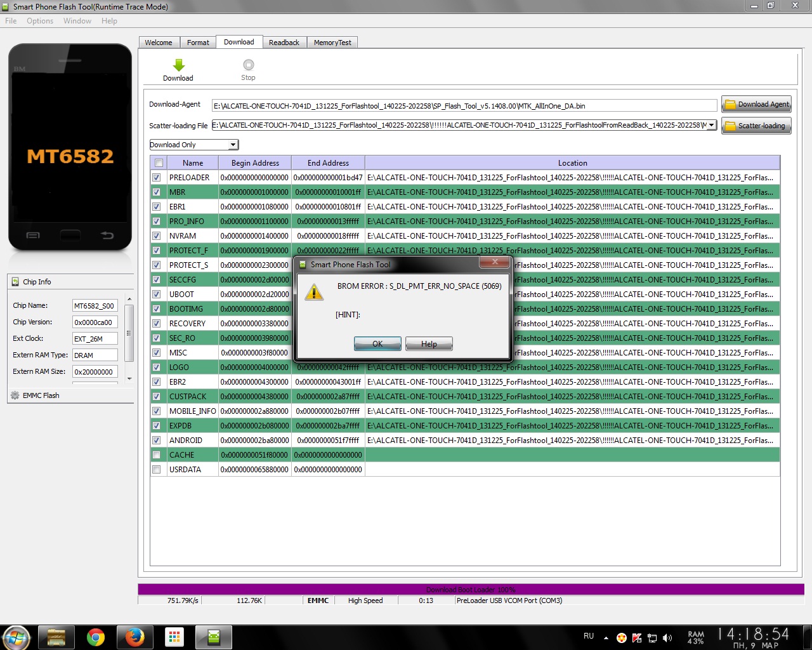Expand the Scatter-loading File path dropdown
This screenshot has height=650, width=812.
coord(711,125)
